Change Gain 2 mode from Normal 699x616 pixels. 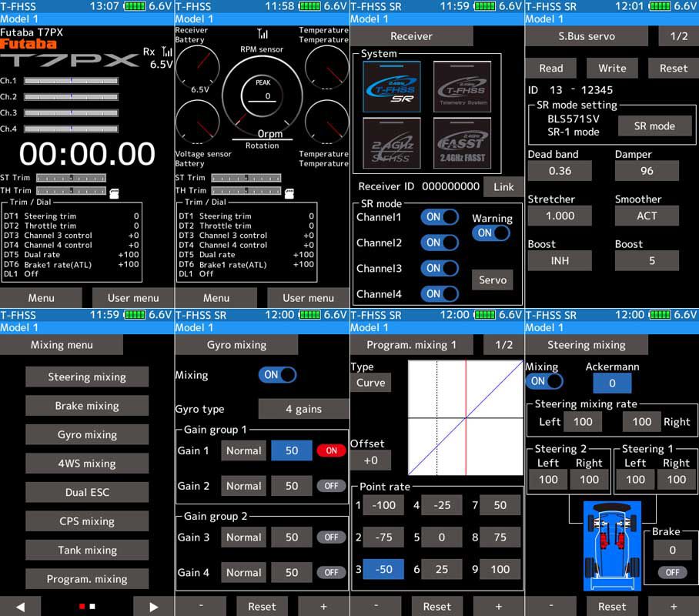243,486
